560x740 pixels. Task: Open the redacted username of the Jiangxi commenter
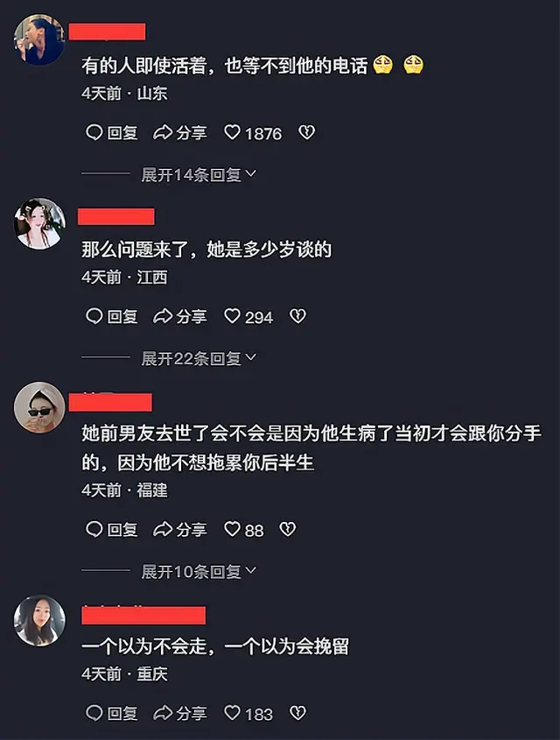click(x=116, y=216)
